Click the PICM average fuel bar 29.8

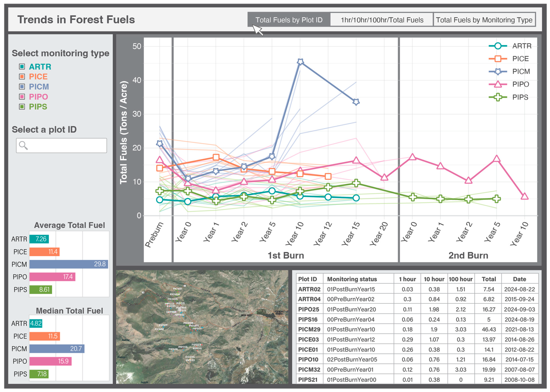(69, 264)
